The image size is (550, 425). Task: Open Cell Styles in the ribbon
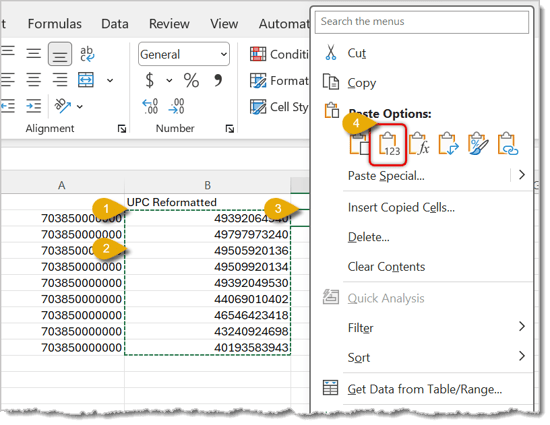[280, 107]
